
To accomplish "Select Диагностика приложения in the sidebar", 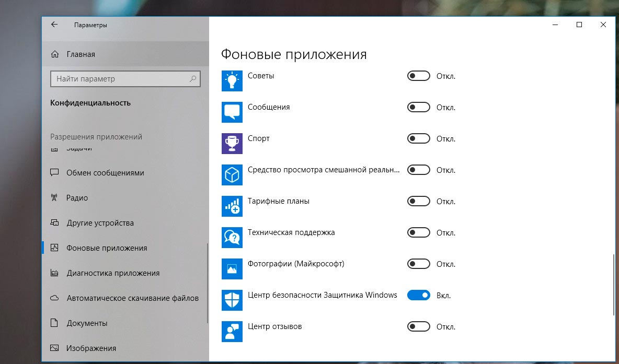I will coord(113,273).
